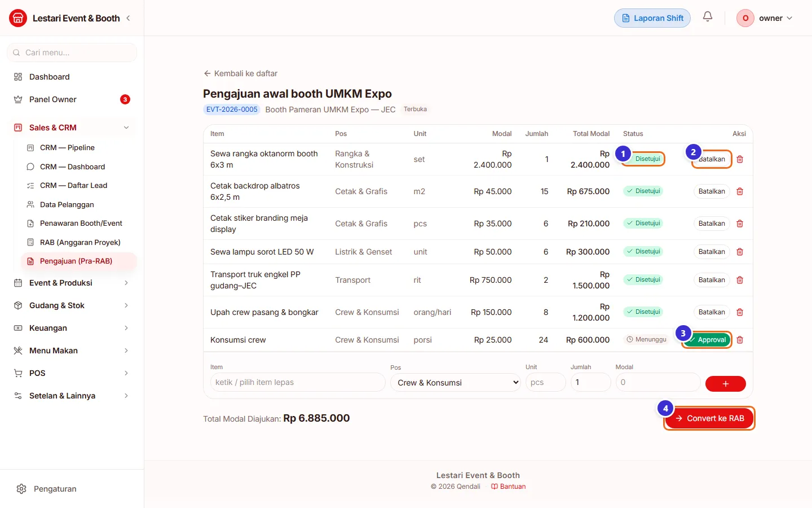Click Convert ke RAB button
This screenshot has width=812, height=508.
[x=709, y=418]
